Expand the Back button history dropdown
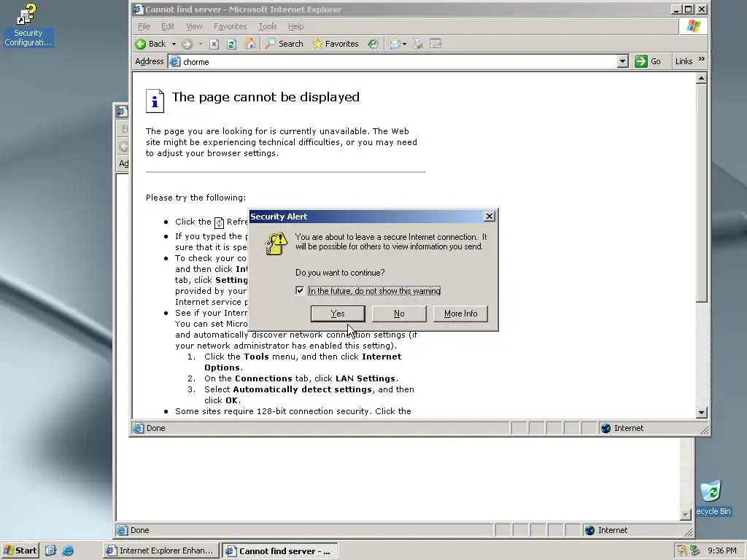747x560 pixels. point(174,44)
